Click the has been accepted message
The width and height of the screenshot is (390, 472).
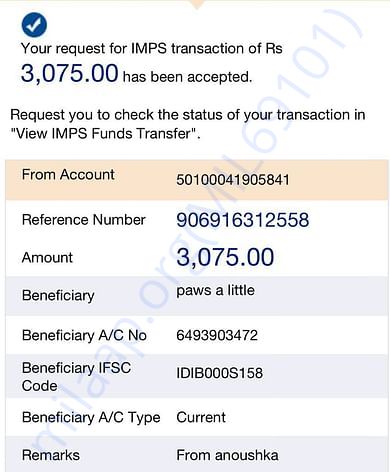[x=187, y=77]
